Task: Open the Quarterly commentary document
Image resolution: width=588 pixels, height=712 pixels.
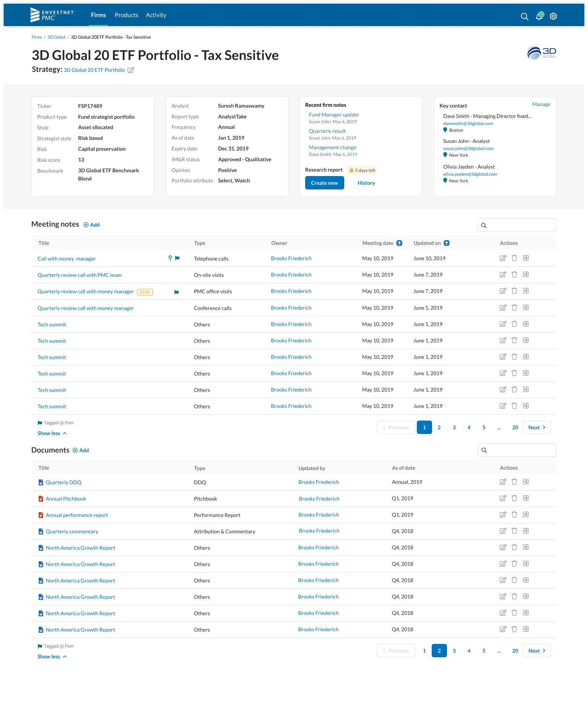Action: (x=72, y=531)
